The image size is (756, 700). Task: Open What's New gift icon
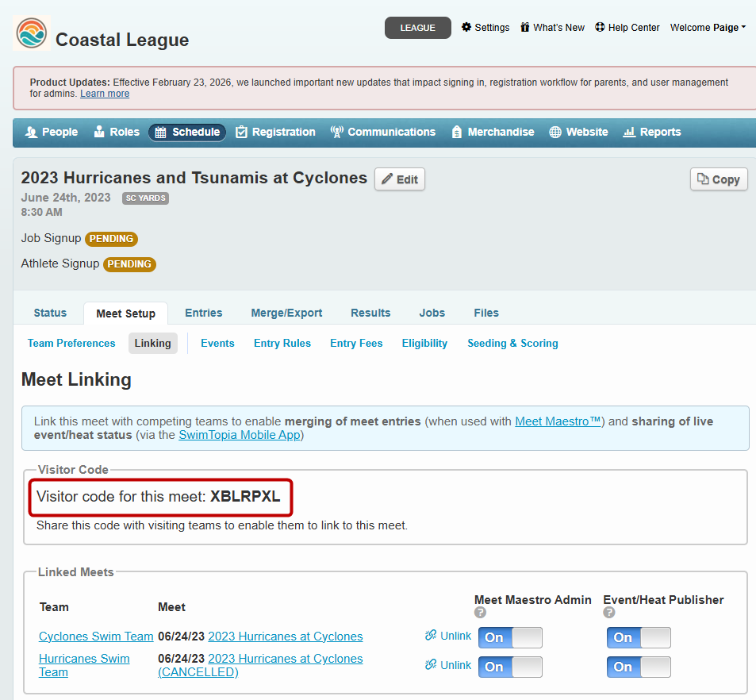[525, 27]
